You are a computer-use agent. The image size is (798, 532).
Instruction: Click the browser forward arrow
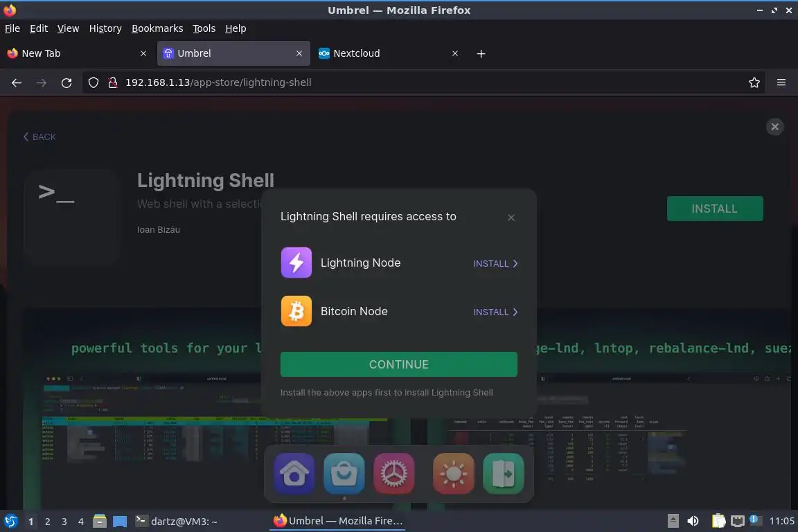point(42,82)
